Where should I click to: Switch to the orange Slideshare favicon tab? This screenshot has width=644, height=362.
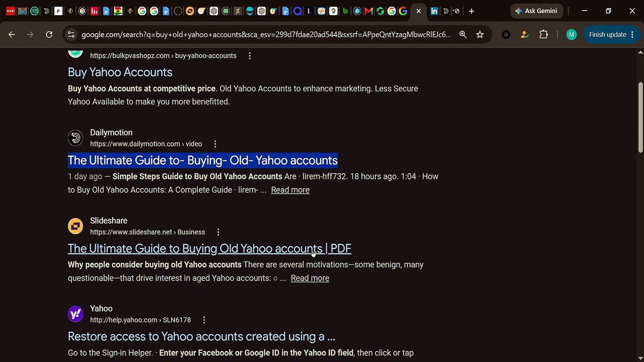pos(190,11)
